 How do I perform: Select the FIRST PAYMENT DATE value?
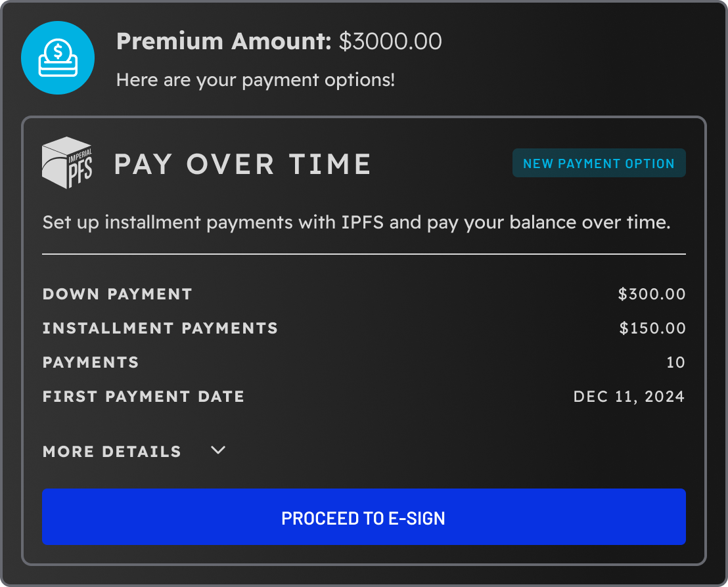tap(629, 396)
